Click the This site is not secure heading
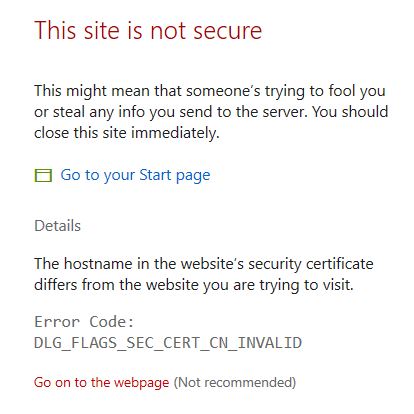Screen dimensions: 414x414 coord(148,30)
